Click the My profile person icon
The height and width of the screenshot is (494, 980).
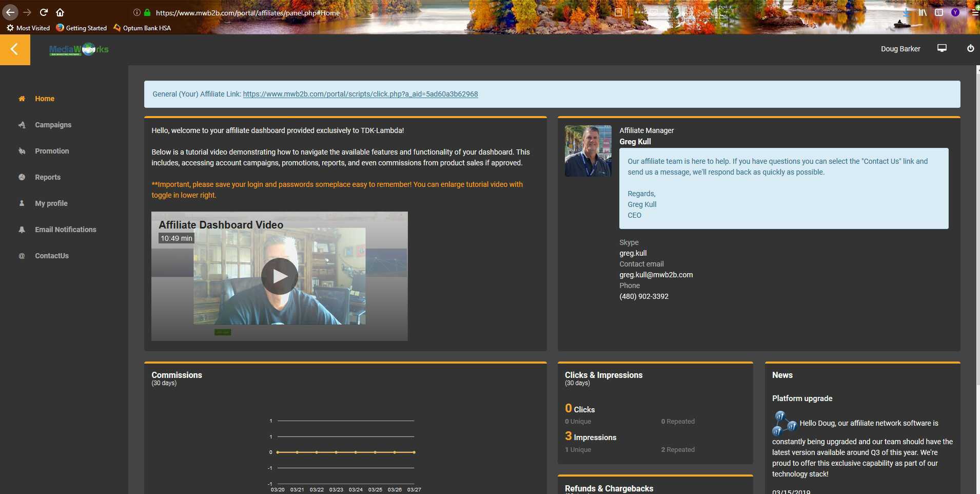[22, 203]
